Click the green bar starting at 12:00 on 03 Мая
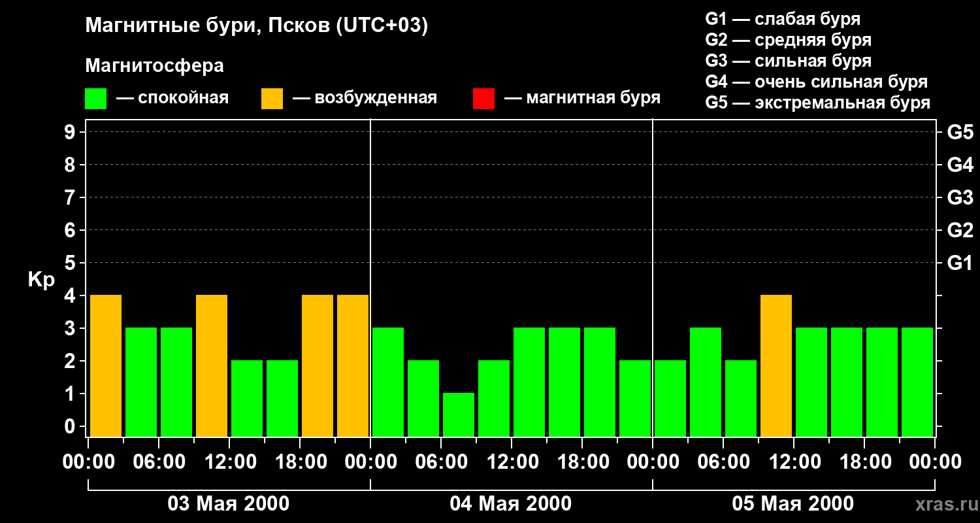The height and width of the screenshot is (523, 980). 247,398
